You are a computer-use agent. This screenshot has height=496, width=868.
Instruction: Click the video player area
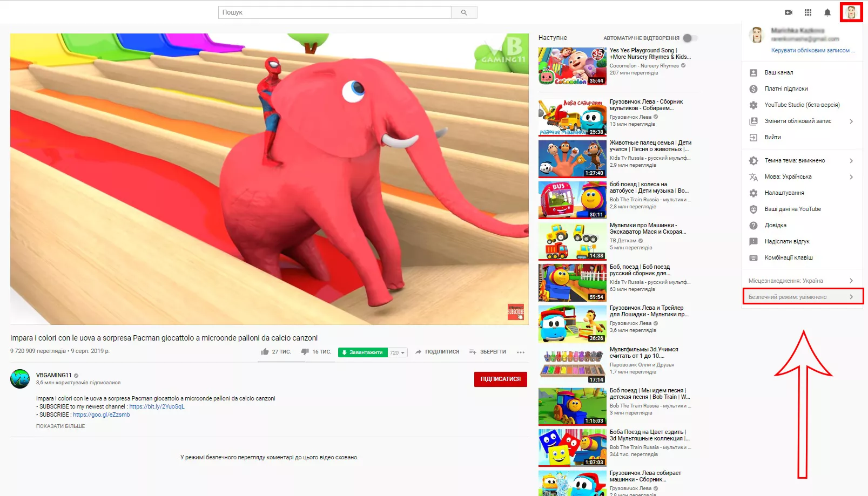[269, 179]
